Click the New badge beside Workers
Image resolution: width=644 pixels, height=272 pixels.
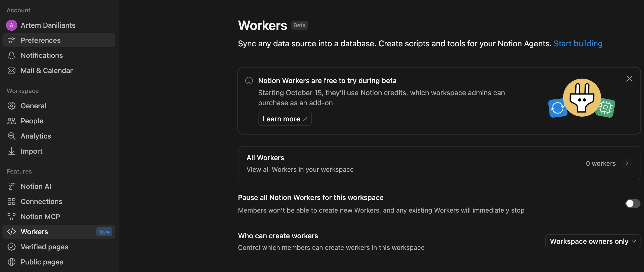coord(104,232)
